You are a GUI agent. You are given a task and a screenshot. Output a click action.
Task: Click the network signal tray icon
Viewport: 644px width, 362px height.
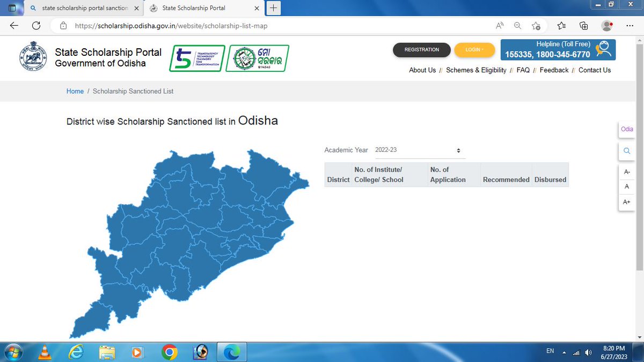(577, 352)
